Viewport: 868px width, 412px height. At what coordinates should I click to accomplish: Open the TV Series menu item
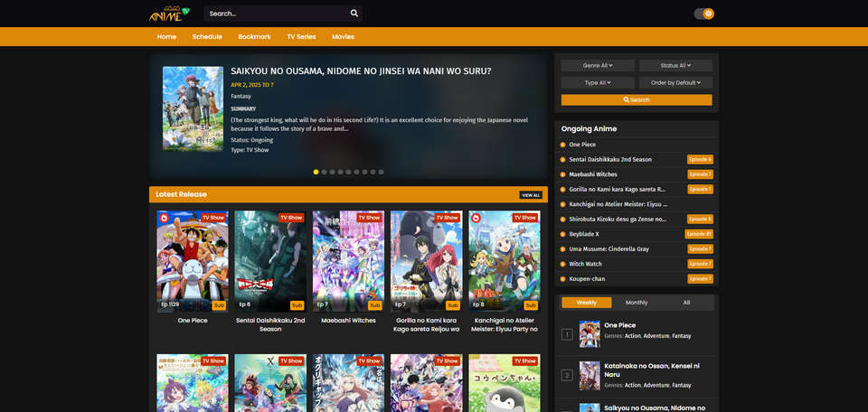click(301, 37)
